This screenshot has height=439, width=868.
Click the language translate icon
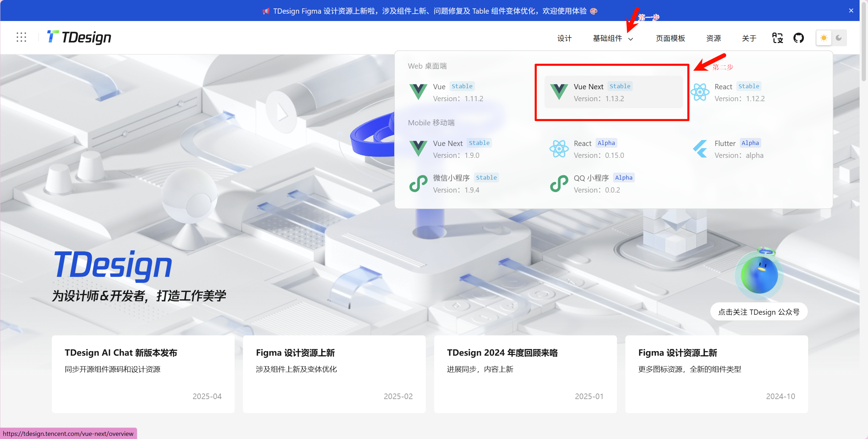point(777,38)
